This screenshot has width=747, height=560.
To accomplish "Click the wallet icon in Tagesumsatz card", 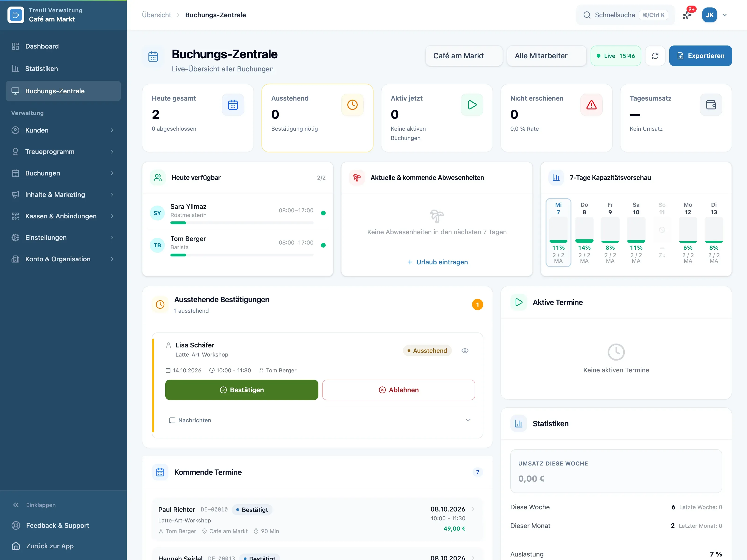I will [711, 105].
